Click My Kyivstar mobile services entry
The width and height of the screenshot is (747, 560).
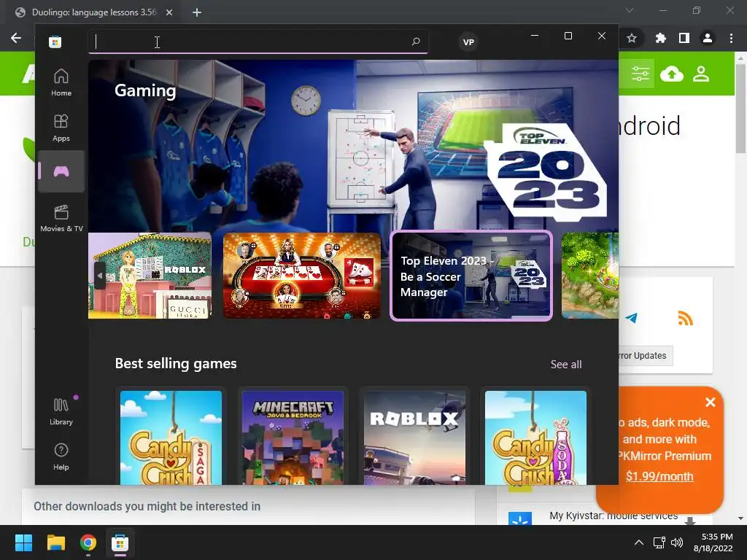[614, 516]
